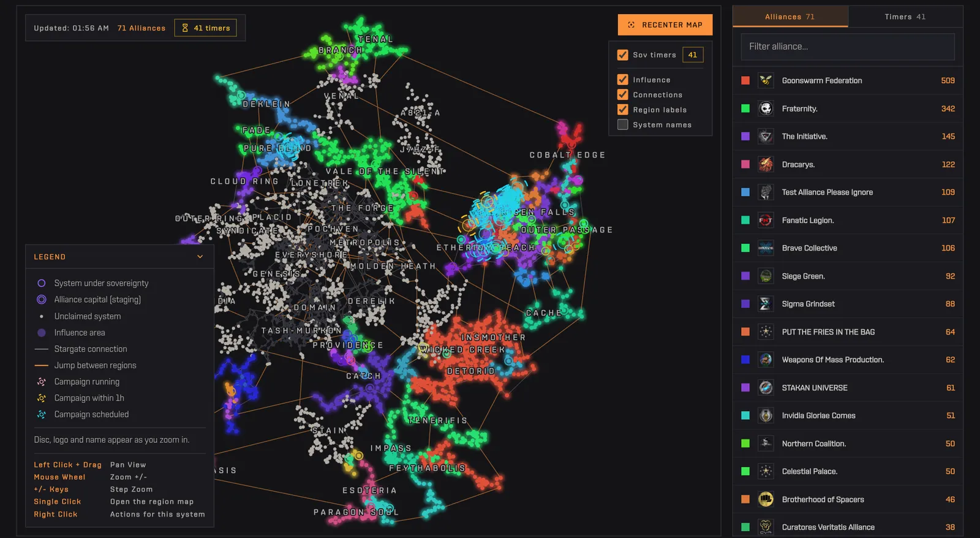
Task: Click Weapons Of Mass Production. logo
Action: [x=766, y=360]
